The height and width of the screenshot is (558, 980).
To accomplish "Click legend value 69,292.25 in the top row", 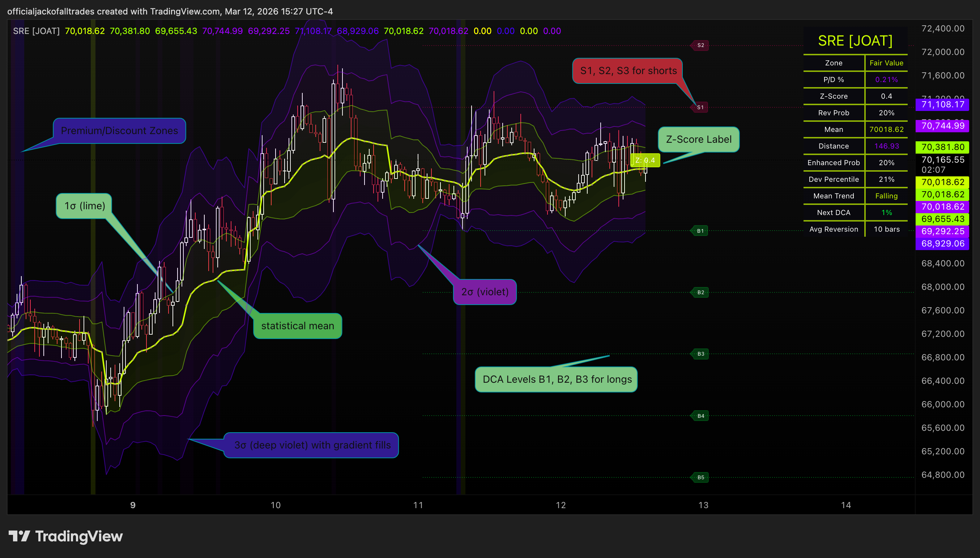I will [x=269, y=31].
